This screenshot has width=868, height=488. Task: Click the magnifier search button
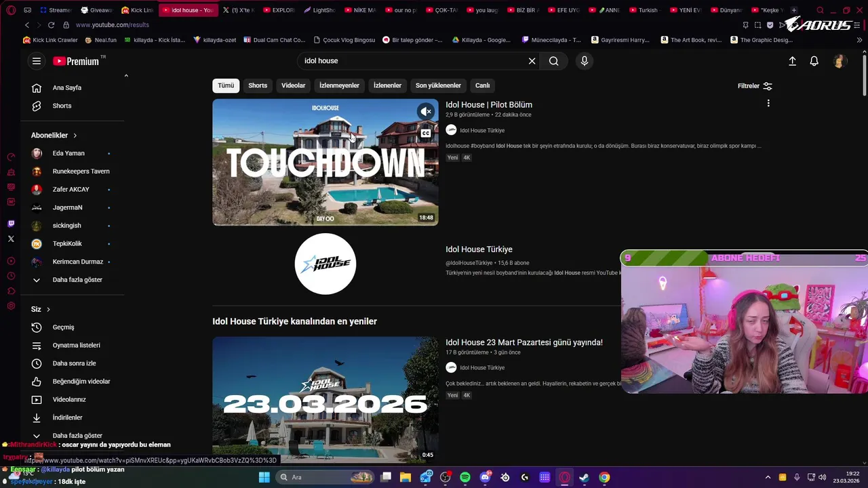click(554, 61)
